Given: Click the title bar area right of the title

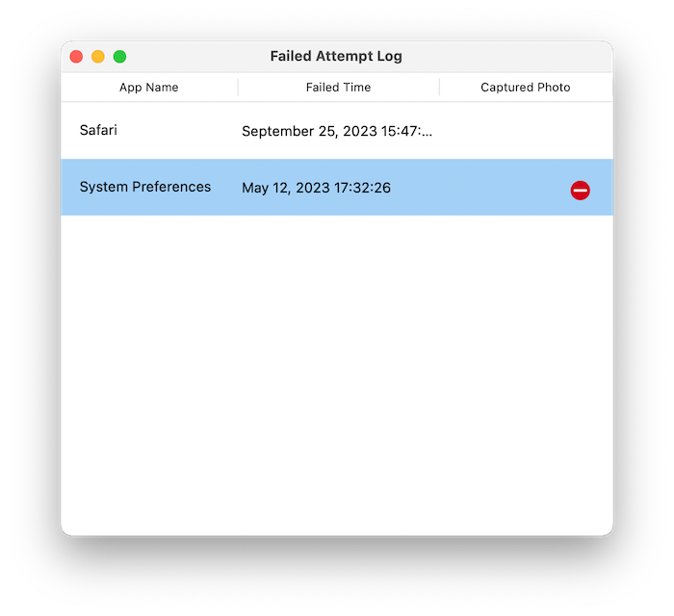Looking at the screenshot, I should click(507, 56).
